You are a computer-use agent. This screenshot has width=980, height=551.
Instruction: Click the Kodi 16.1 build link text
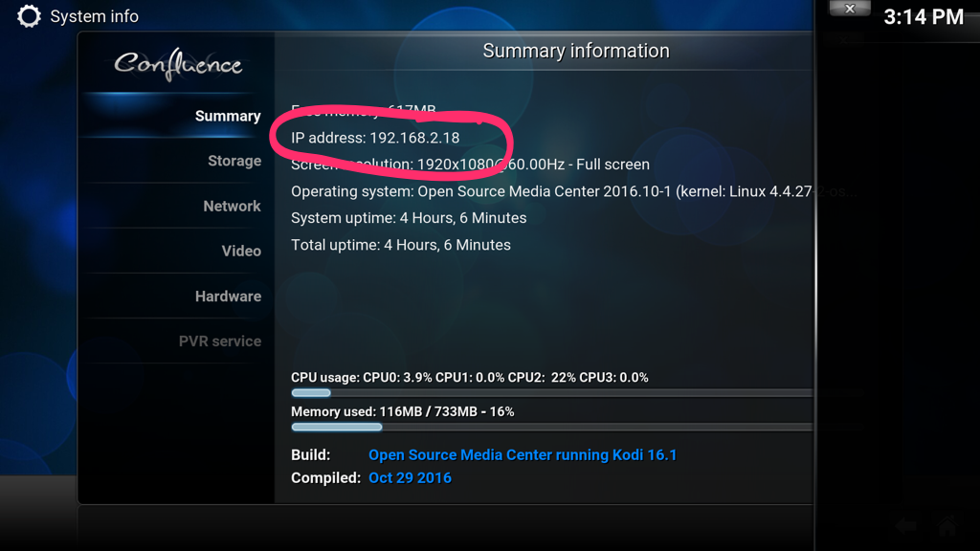[523, 454]
